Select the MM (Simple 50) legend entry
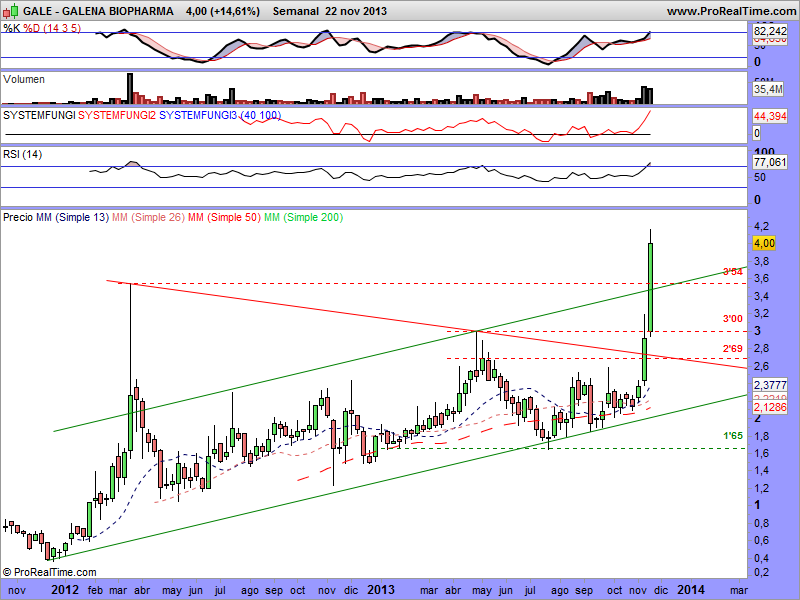This screenshot has width=800, height=600. coord(224,217)
